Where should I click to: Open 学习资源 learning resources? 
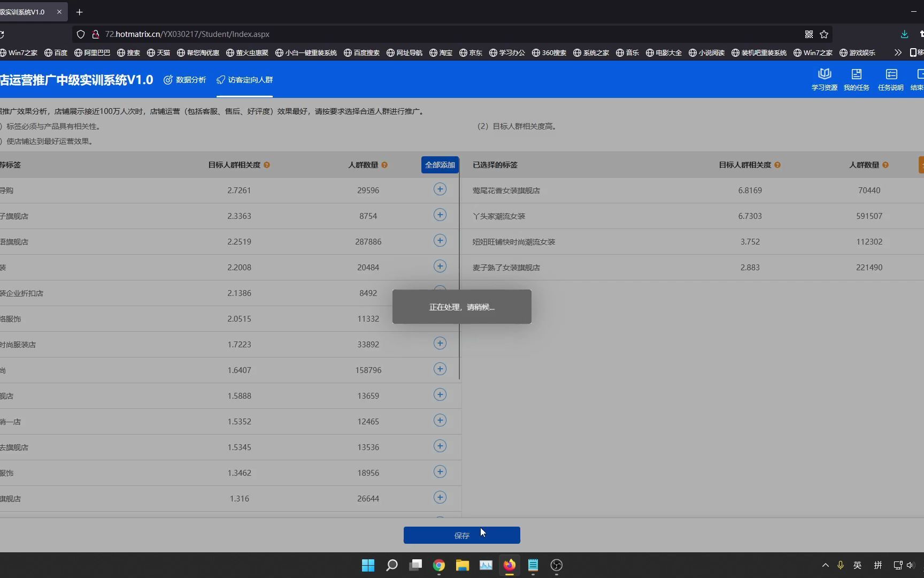tap(824, 79)
